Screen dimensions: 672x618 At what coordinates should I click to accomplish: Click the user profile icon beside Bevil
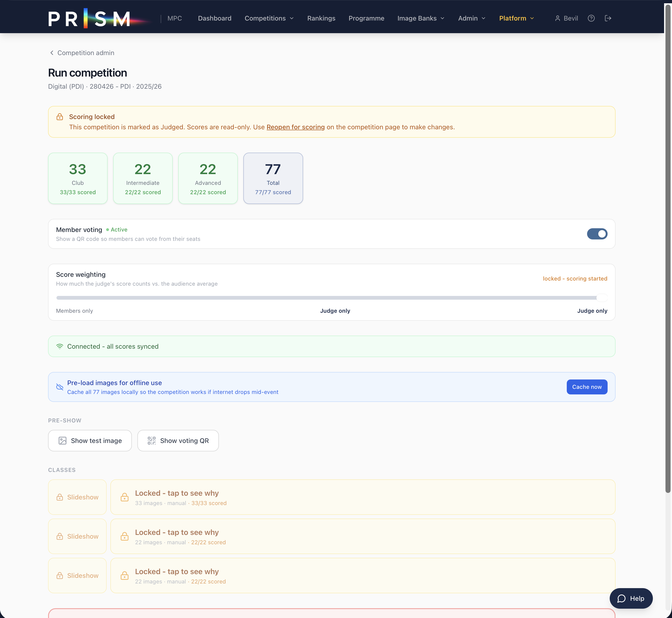(557, 18)
